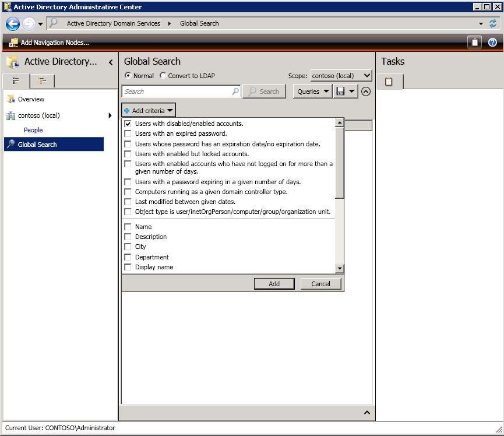Click the Search button

[x=264, y=92]
